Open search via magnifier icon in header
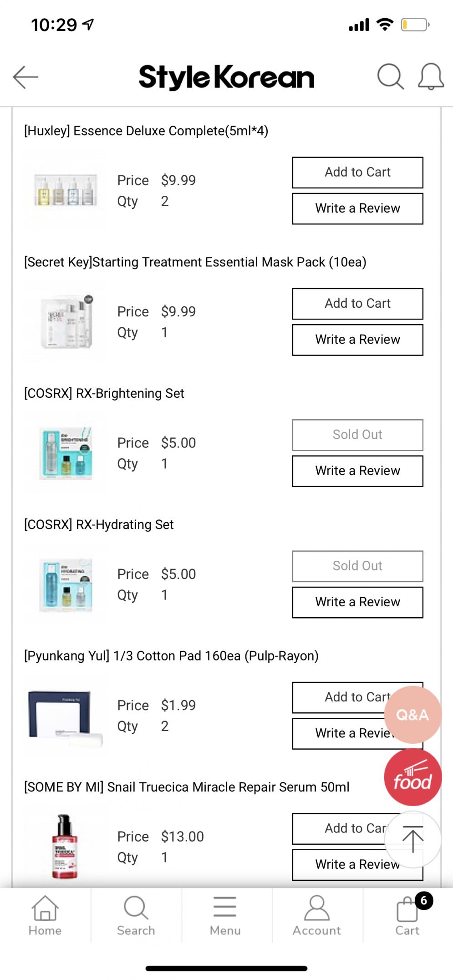Viewport: 453px width, 980px height. [390, 76]
